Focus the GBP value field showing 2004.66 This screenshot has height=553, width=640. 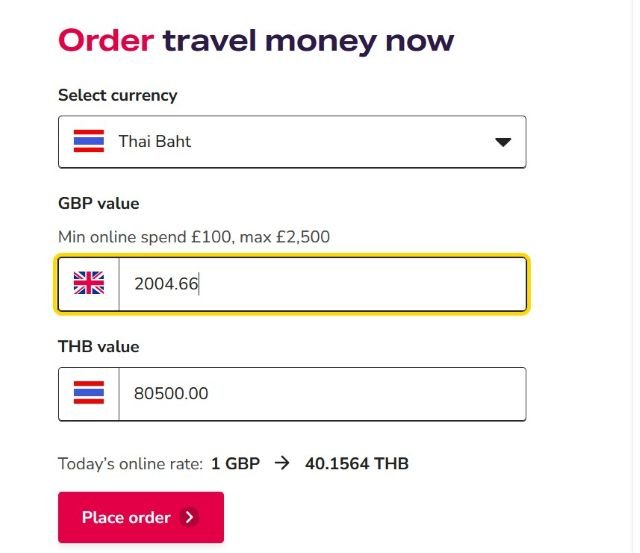(x=320, y=284)
